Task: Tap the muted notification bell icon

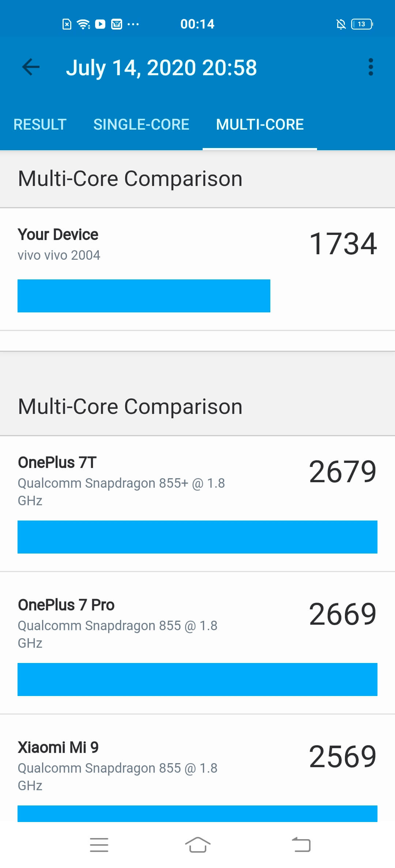Action: coord(341,24)
